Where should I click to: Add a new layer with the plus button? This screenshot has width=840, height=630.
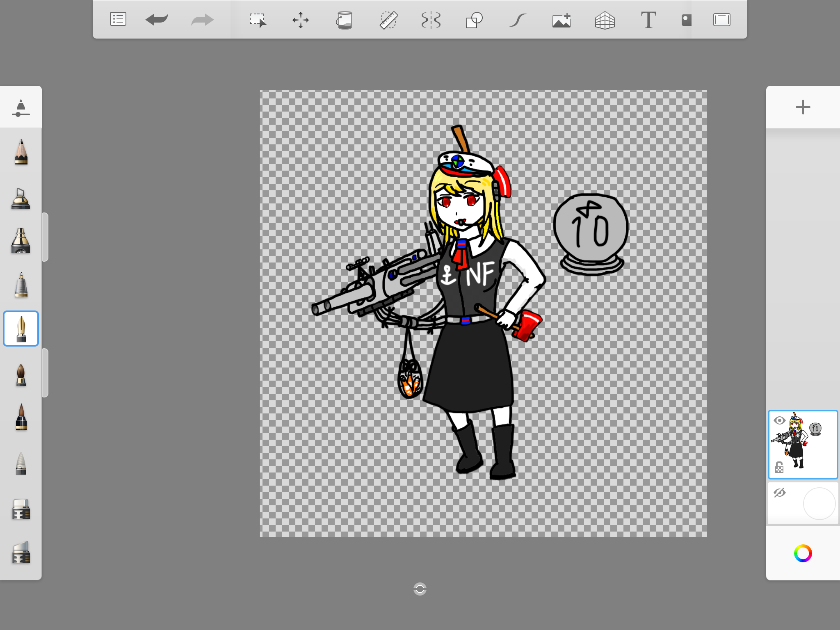click(803, 107)
